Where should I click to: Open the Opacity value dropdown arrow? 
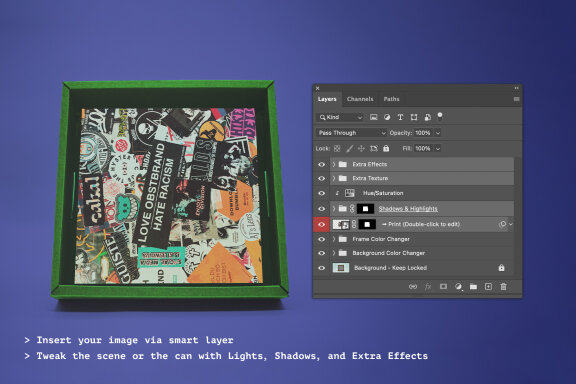tap(438, 133)
